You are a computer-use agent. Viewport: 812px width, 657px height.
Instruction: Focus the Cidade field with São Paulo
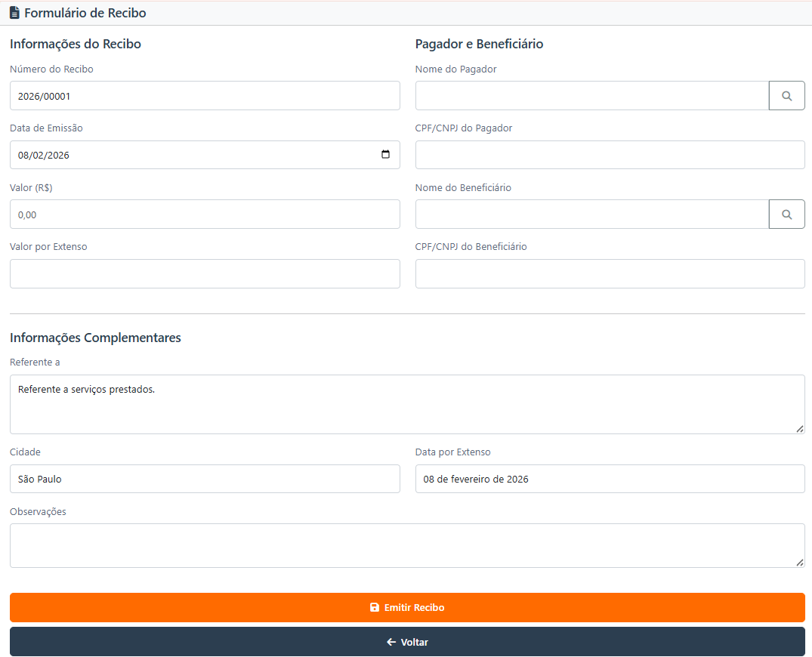[205, 479]
